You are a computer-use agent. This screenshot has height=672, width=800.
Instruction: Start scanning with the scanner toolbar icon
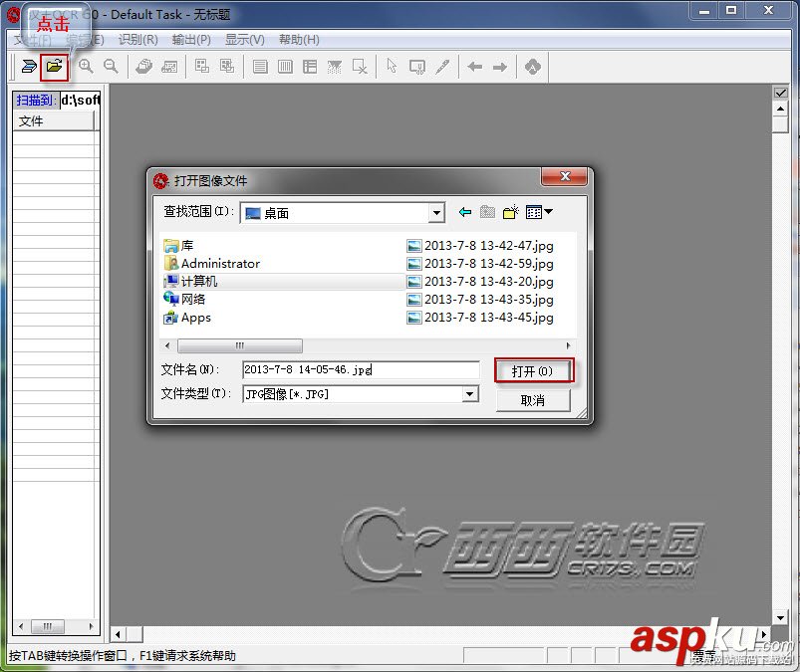click(31, 66)
